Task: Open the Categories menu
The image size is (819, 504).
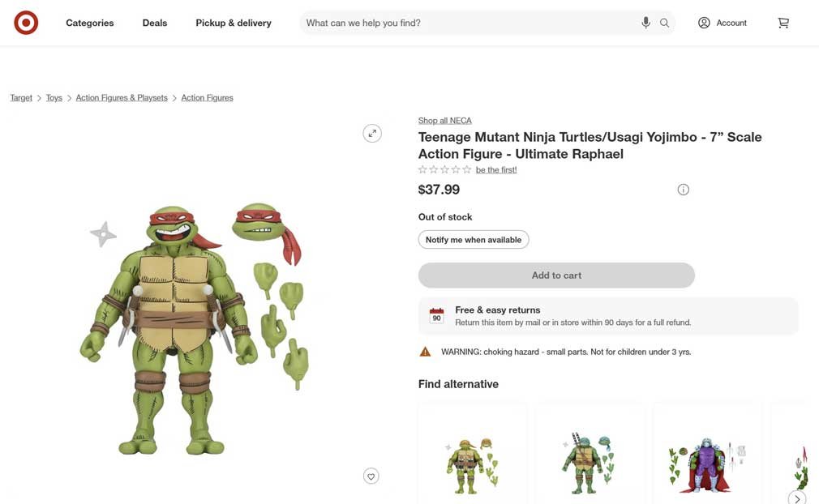Action: point(90,23)
